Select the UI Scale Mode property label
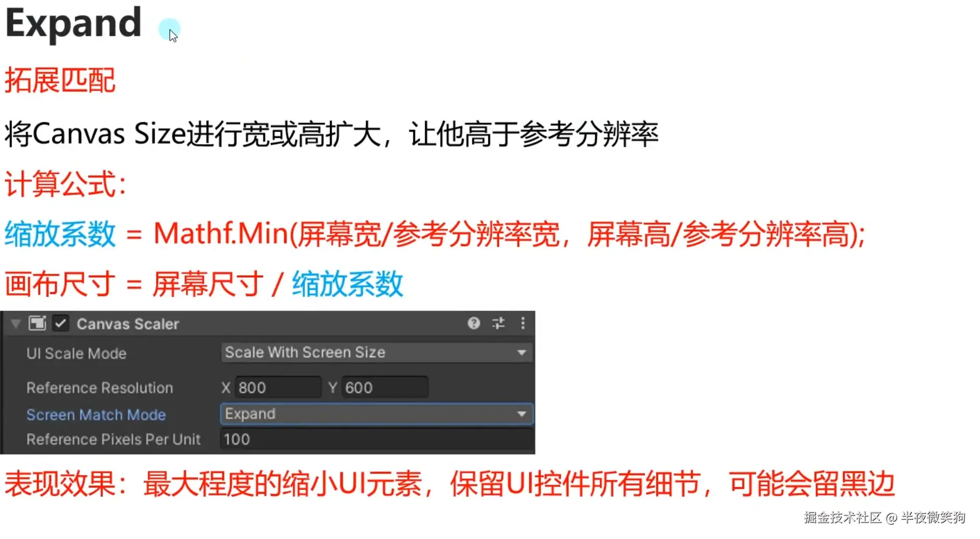 point(77,354)
